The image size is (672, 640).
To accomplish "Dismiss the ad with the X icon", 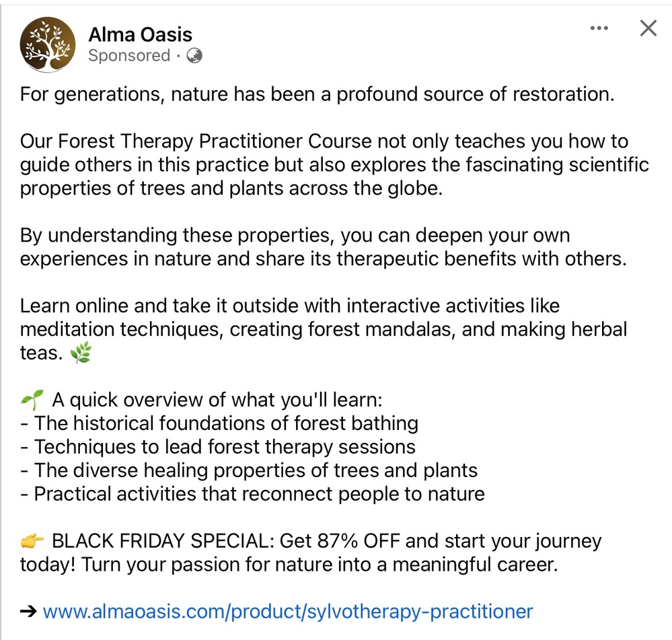I will pyautogui.click(x=648, y=29).
